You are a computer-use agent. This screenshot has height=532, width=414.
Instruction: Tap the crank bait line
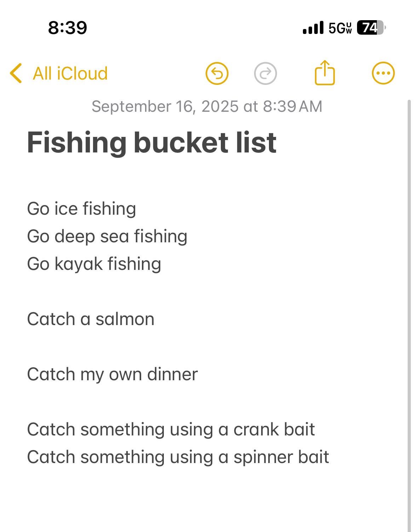171,429
